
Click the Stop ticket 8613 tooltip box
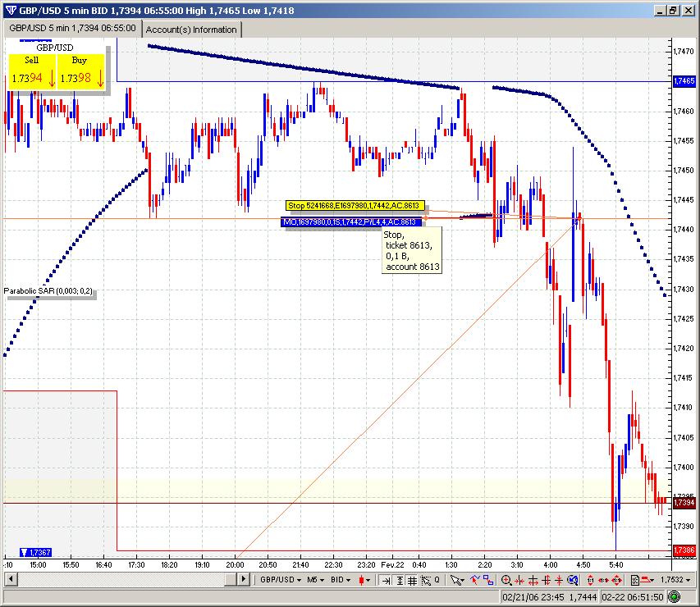pos(412,250)
